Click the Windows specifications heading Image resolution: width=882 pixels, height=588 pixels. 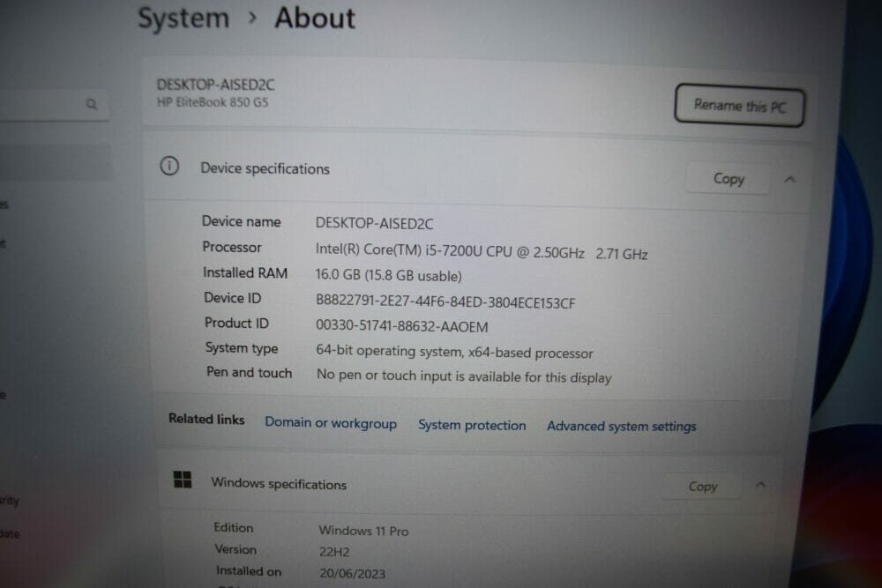[279, 484]
